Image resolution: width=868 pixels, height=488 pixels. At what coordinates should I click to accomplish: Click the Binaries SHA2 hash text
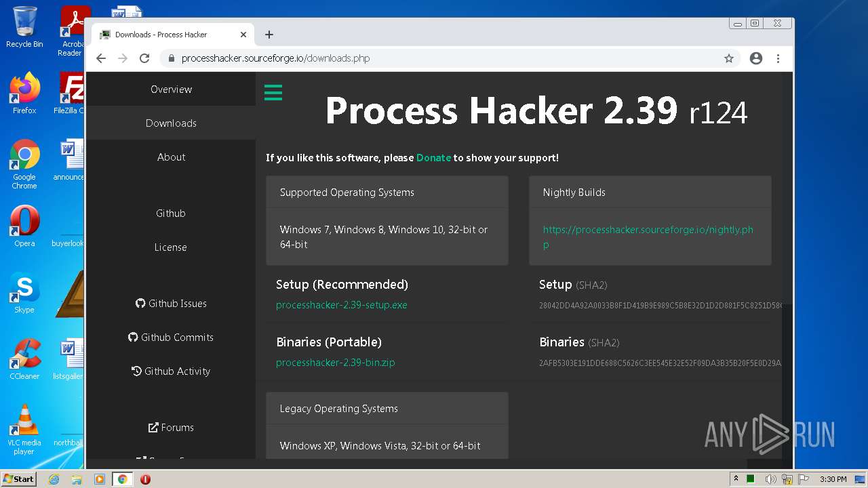[660, 363]
